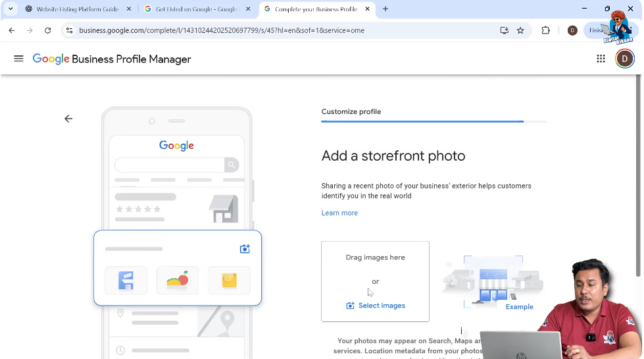The height and width of the screenshot is (359, 644).
Task: Click the Customize profile label
Action: pyautogui.click(x=351, y=112)
